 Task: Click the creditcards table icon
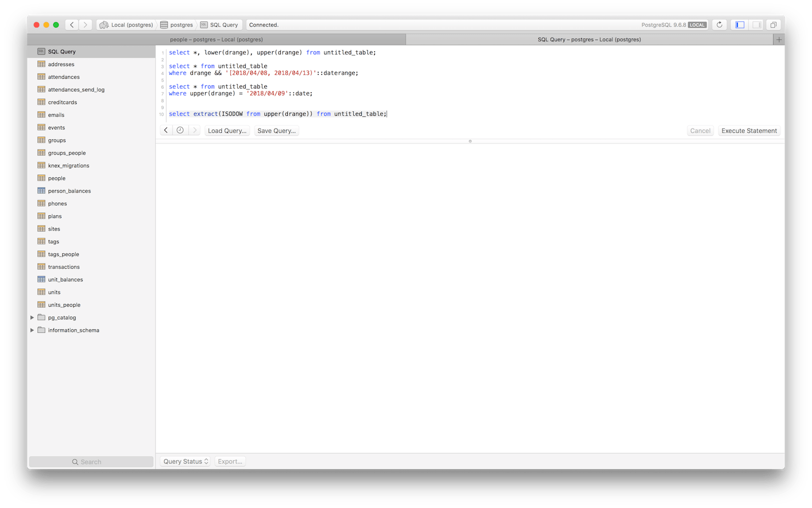pyautogui.click(x=42, y=102)
